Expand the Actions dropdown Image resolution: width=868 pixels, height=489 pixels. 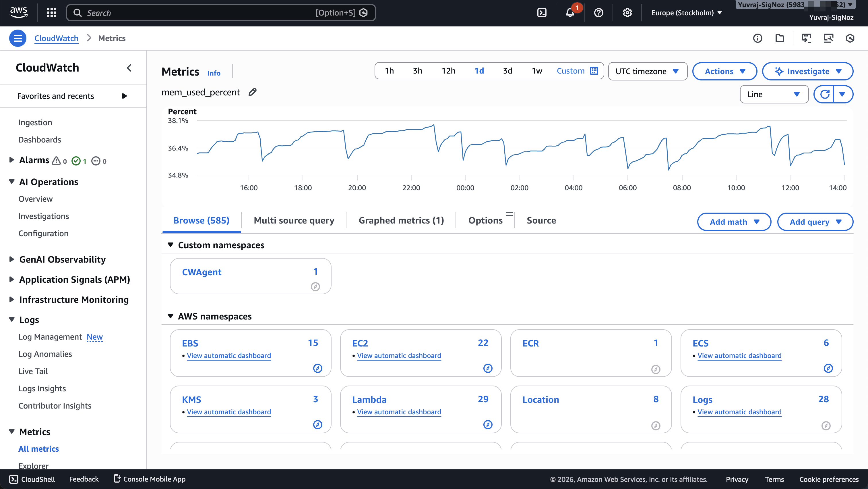point(724,71)
